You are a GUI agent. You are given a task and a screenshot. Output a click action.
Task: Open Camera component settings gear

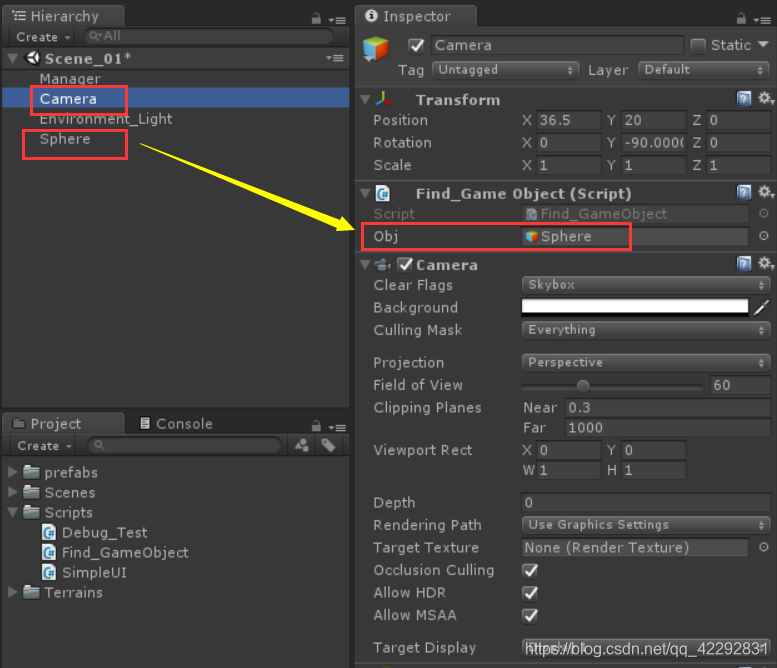(766, 263)
